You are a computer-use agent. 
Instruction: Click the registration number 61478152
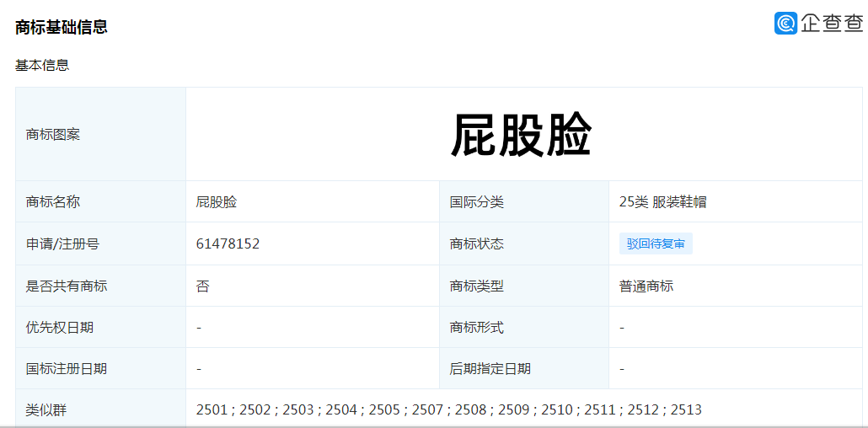click(228, 244)
